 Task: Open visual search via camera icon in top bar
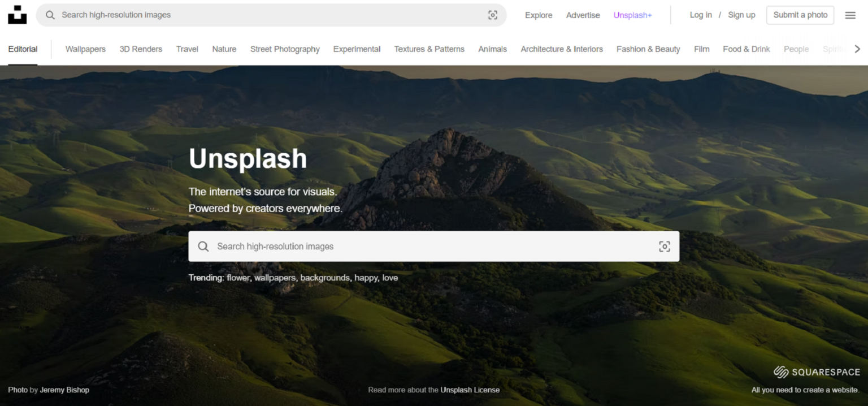tap(493, 15)
